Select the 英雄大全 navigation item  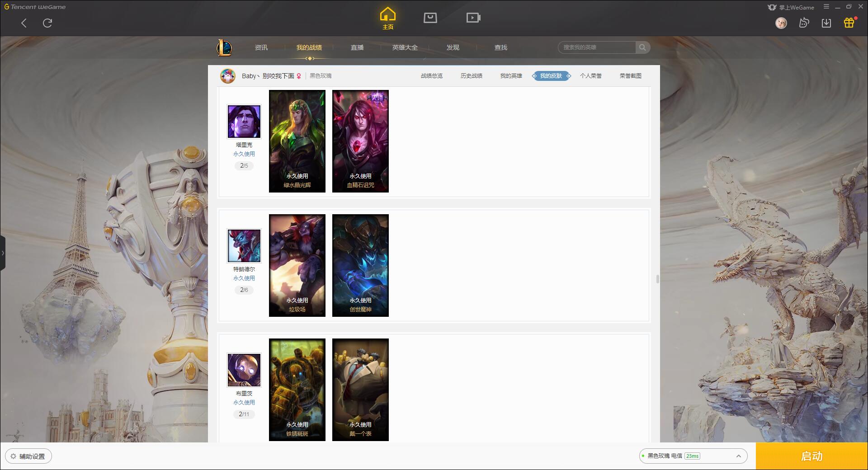[x=405, y=47]
